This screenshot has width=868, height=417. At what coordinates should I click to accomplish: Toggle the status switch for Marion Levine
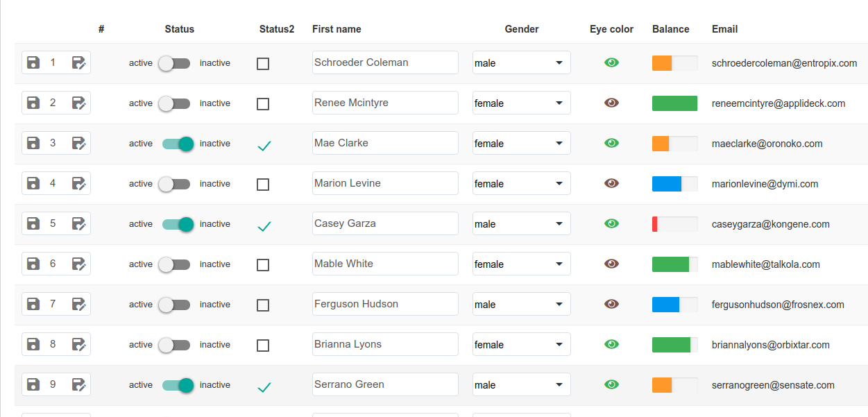pos(173,184)
